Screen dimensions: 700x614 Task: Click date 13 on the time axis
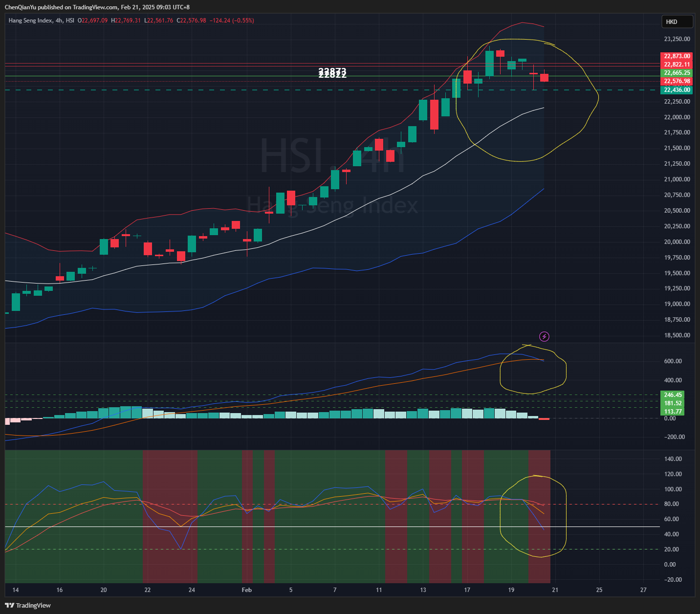(423, 590)
